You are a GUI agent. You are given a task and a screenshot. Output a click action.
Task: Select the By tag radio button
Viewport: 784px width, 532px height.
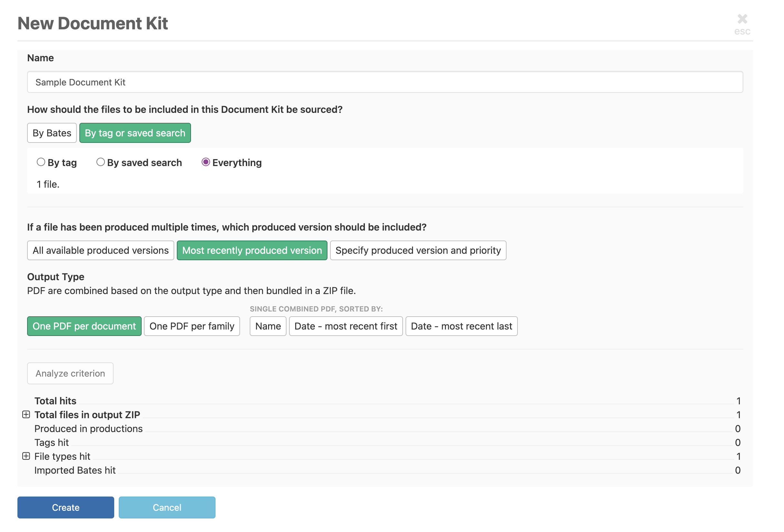coord(41,162)
